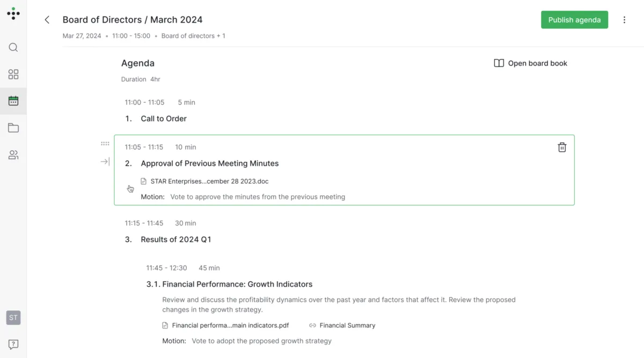Screen dimensions: 644x358
Task: Open the dashboard grid icon
Action: click(x=13, y=74)
